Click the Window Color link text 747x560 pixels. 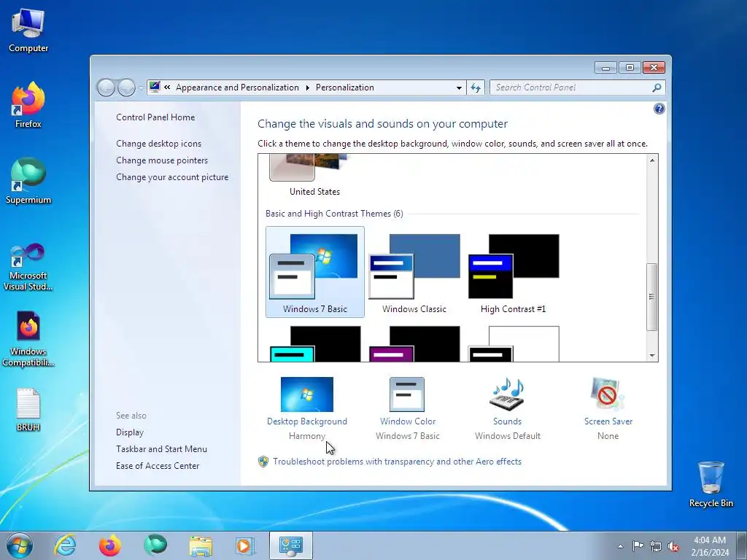coord(407,421)
